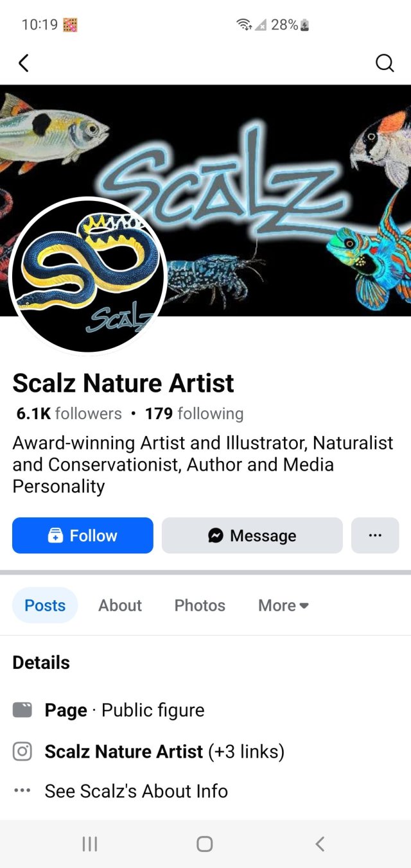Open See Scalz's About Info
The width and height of the screenshot is (411, 868).
[x=136, y=791]
